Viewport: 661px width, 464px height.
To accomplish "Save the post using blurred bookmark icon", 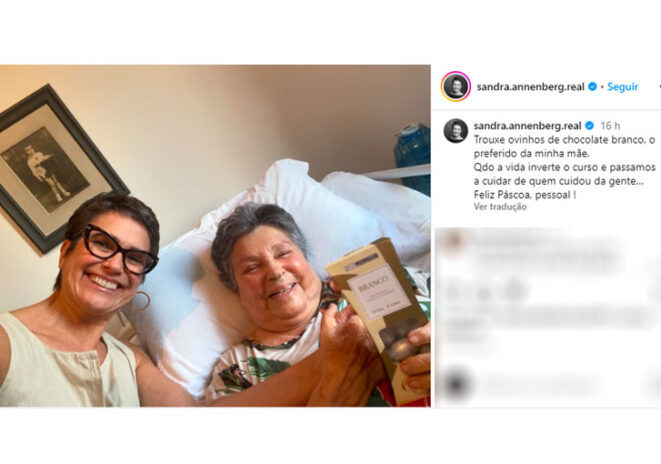I will [x=656, y=292].
